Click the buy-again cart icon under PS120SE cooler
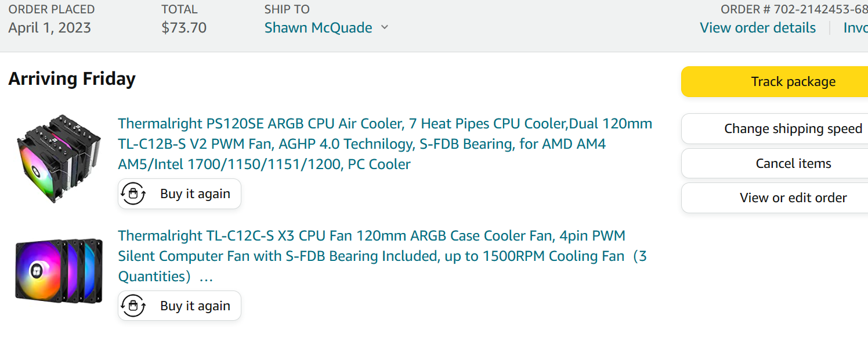The image size is (868, 337). [x=133, y=193]
